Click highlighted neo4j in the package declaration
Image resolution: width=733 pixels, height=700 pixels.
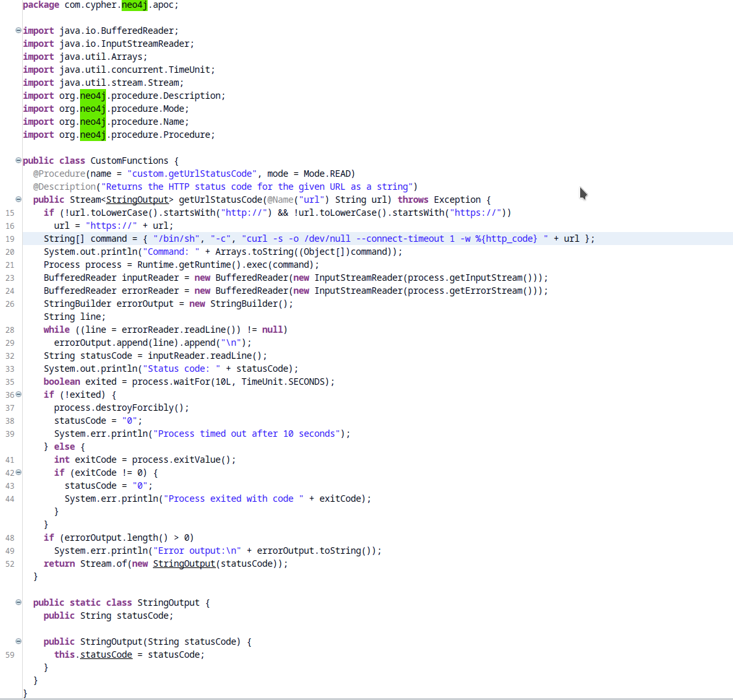coord(135,5)
